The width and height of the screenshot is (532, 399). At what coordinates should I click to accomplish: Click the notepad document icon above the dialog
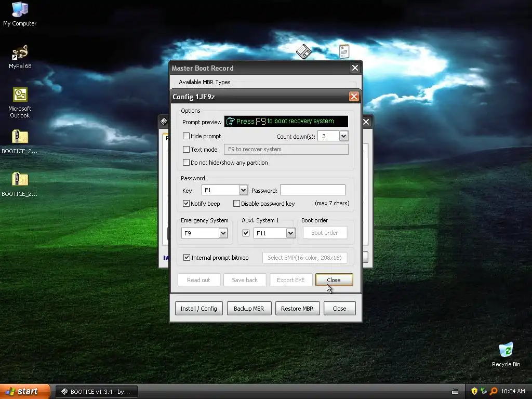tap(344, 51)
